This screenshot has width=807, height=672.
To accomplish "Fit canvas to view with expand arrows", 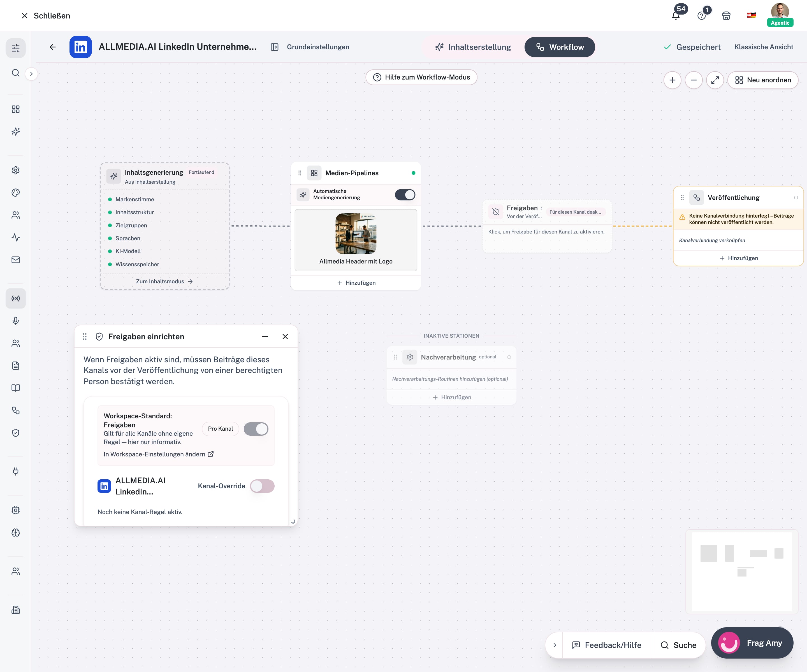I will coord(715,80).
